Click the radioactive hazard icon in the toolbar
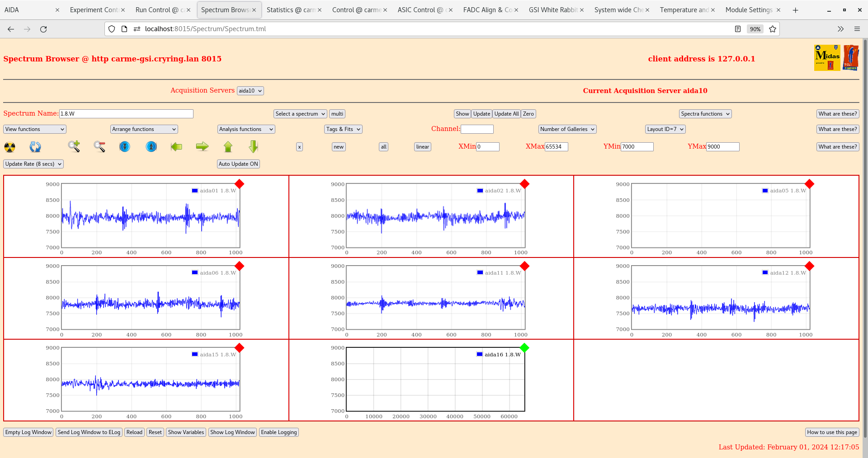This screenshot has height=458, width=868. [x=9, y=147]
